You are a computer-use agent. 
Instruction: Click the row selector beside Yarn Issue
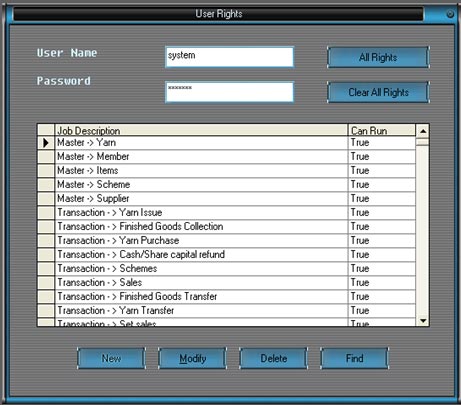(x=46, y=213)
